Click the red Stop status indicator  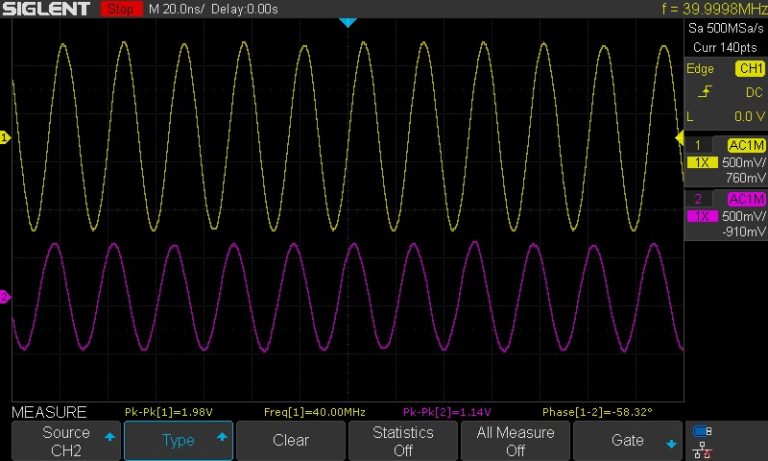pyautogui.click(x=121, y=9)
